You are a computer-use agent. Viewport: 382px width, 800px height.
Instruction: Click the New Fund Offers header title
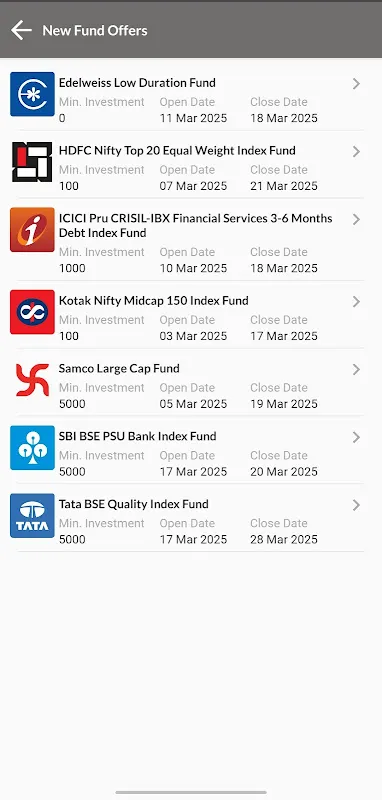pyautogui.click(x=95, y=31)
